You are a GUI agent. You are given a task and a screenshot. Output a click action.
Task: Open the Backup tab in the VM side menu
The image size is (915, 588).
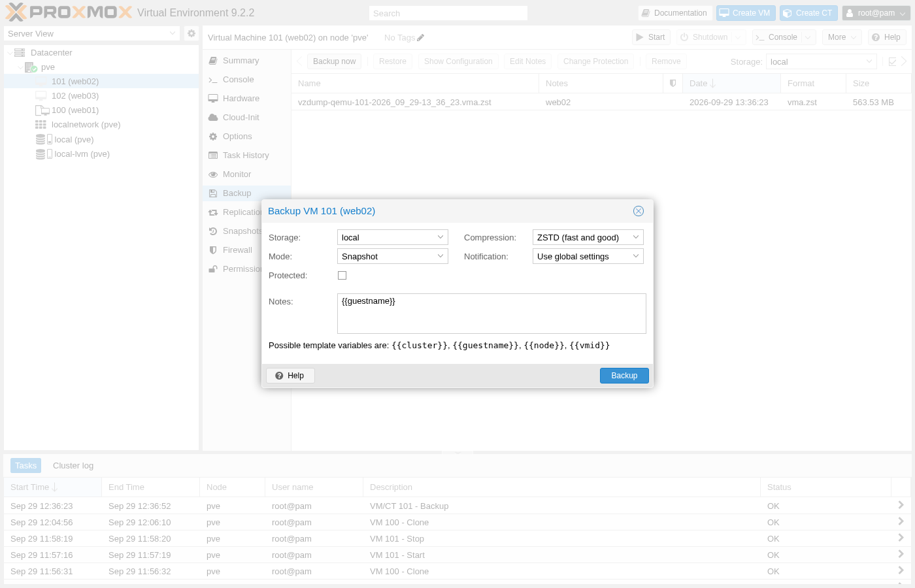[x=247, y=193]
